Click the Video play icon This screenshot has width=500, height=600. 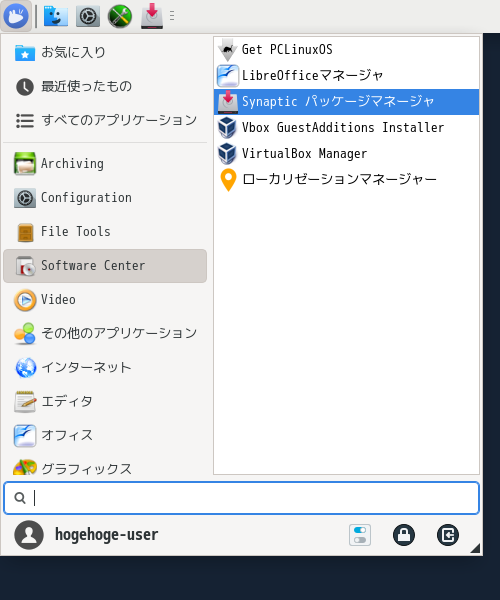tap(25, 300)
